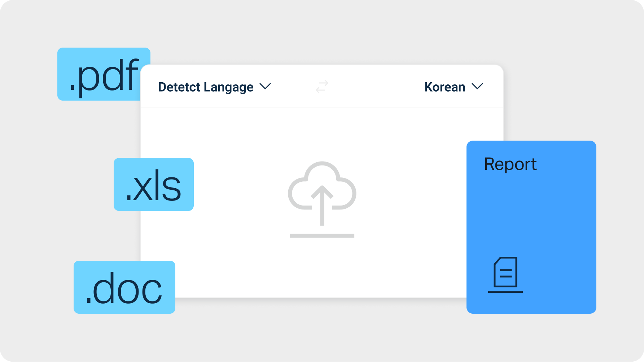Expand the chevron next to Detetct Langage
Image resolution: width=644 pixels, height=362 pixels.
coord(266,87)
